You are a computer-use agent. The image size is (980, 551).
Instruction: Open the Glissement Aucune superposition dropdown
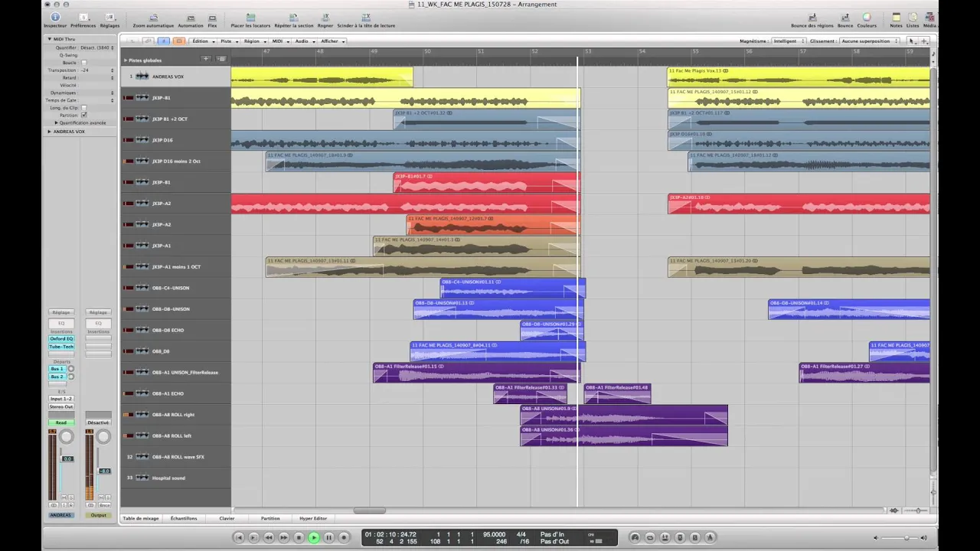coord(869,41)
